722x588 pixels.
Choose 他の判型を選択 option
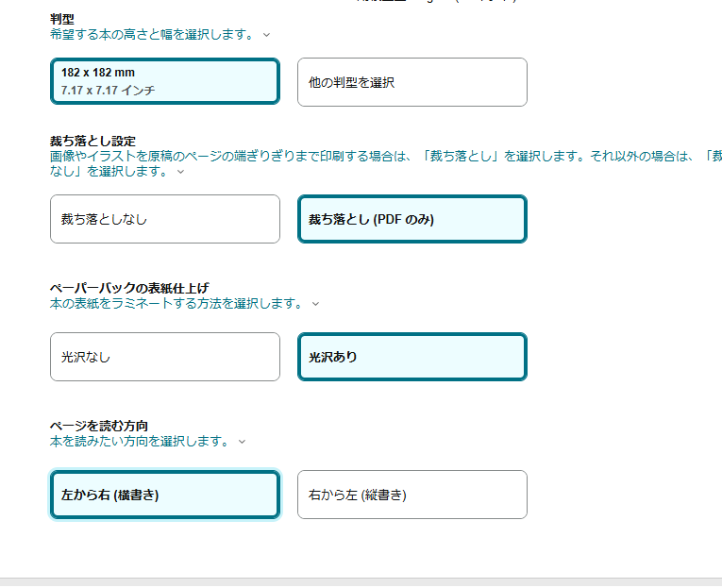coord(412,82)
